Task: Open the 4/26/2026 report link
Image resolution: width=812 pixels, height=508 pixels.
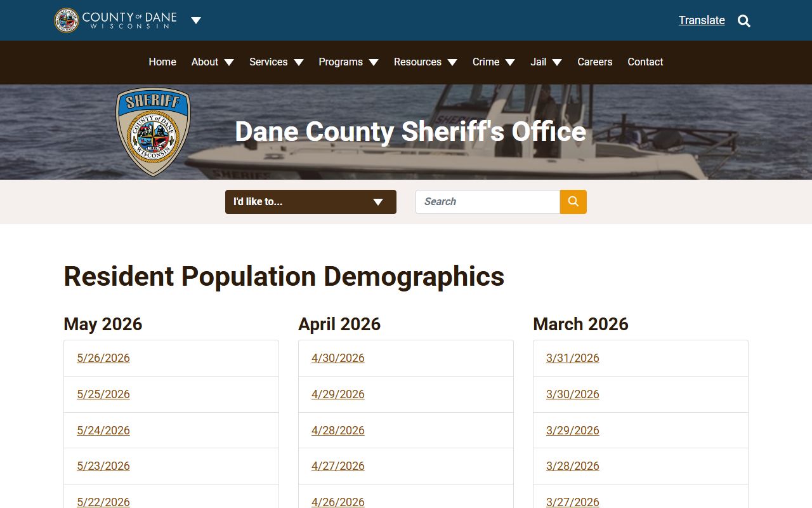Action: click(x=338, y=502)
